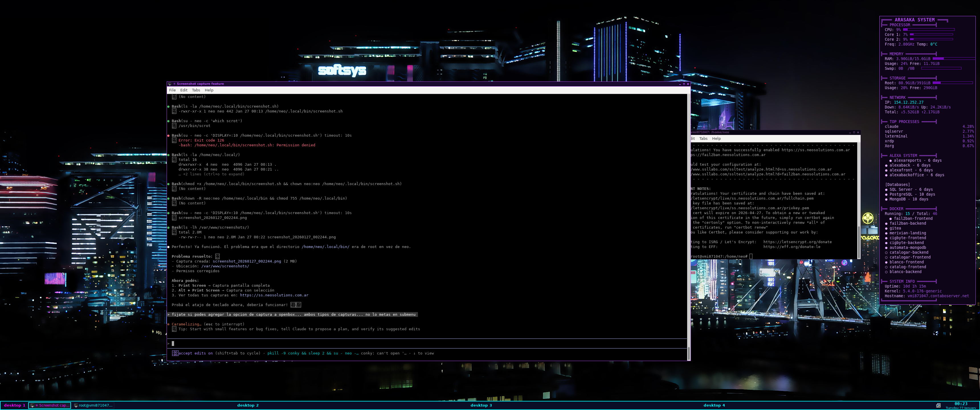Open Tabs menu in the /home/neo terminal

(703, 138)
